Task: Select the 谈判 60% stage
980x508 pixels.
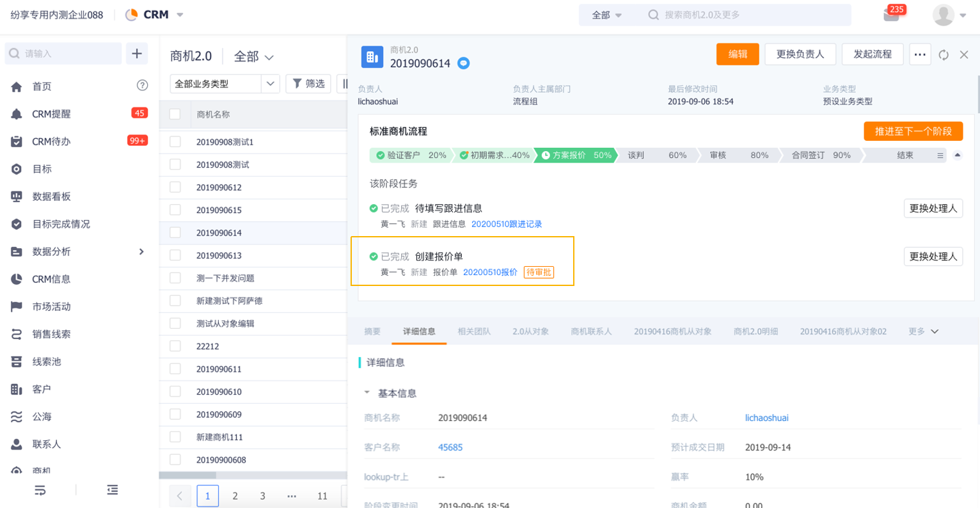Action: point(657,155)
